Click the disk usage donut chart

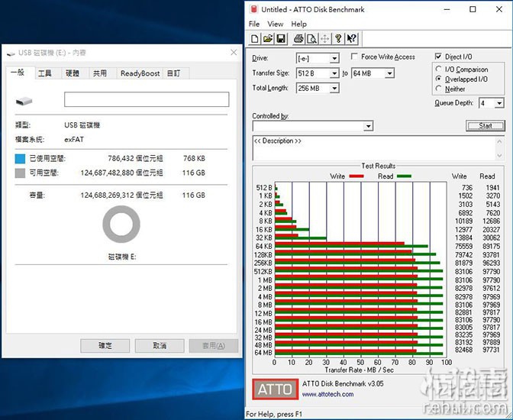click(x=121, y=225)
